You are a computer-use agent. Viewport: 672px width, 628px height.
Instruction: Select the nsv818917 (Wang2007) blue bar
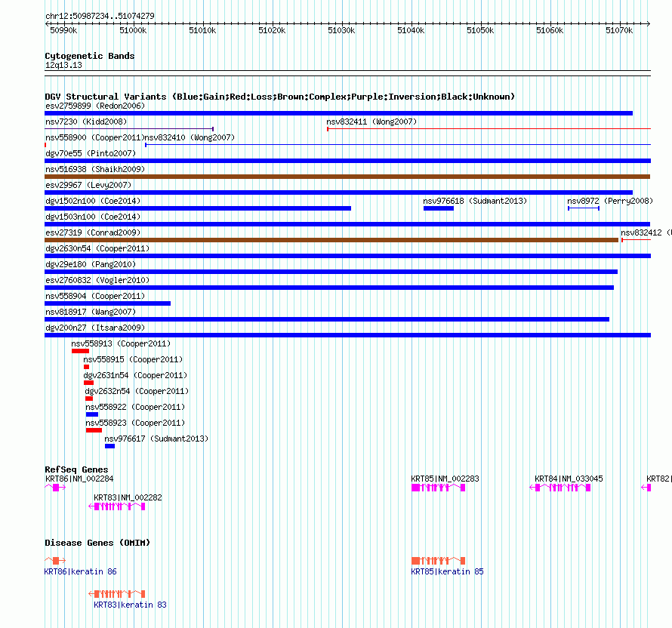327,319
